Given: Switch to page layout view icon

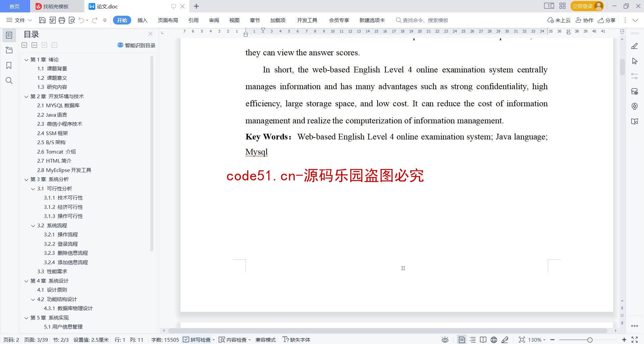Looking at the screenshot, I should [462, 340].
